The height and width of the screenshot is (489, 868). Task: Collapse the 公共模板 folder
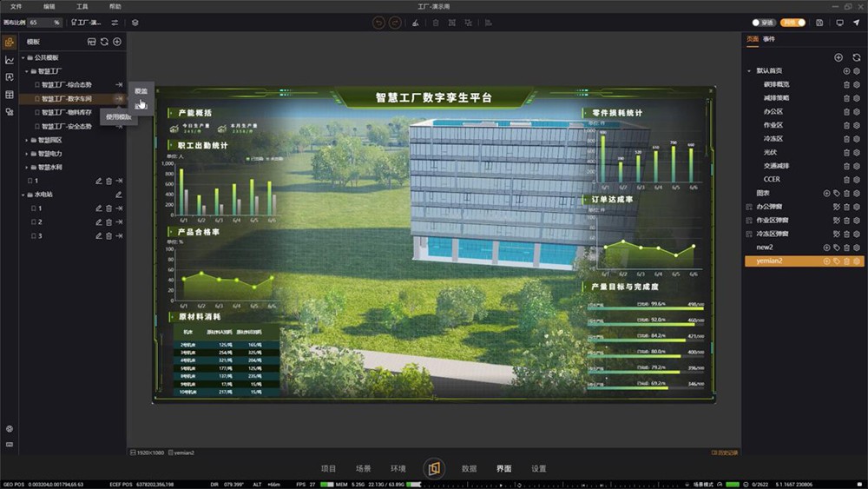tap(30, 57)
